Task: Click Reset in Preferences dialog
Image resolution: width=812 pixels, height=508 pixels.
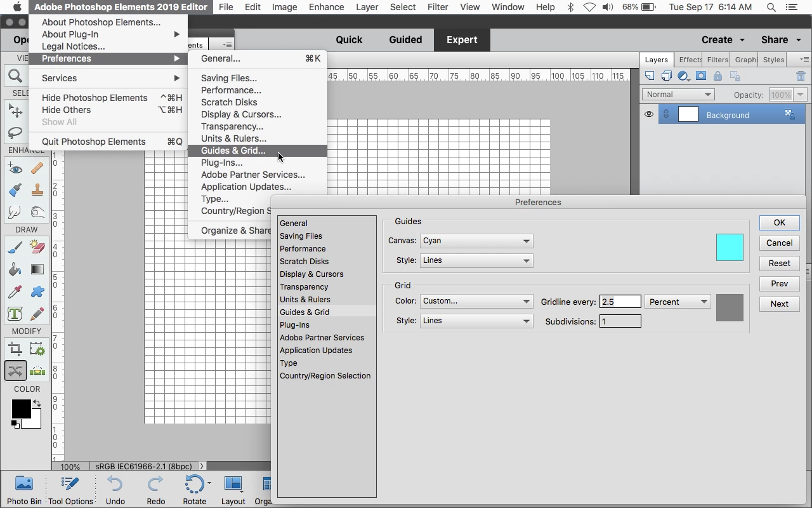Action: pyautogui.click(x=780, y=263)
